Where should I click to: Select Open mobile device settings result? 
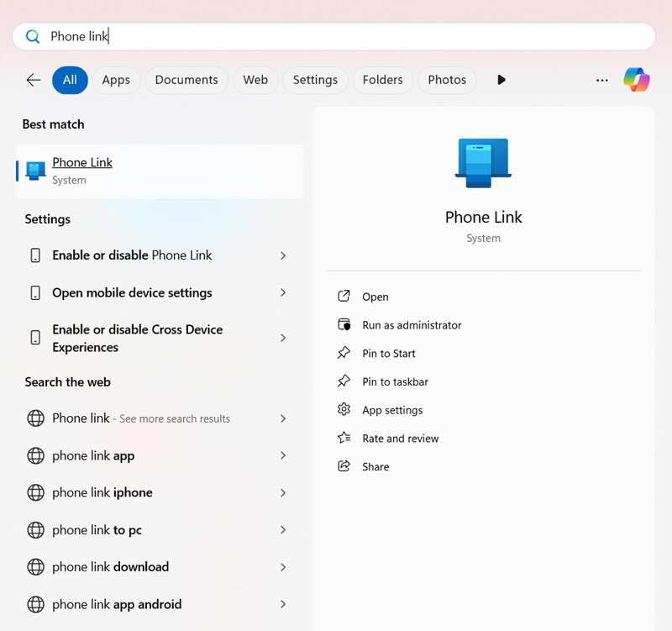160,292
